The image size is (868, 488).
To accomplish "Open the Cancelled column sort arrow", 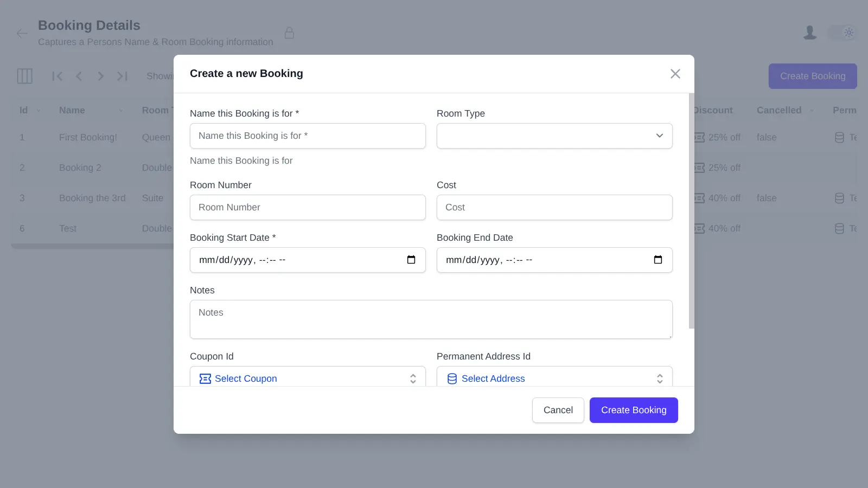I will pyautogui.click(x=812, y=111).
